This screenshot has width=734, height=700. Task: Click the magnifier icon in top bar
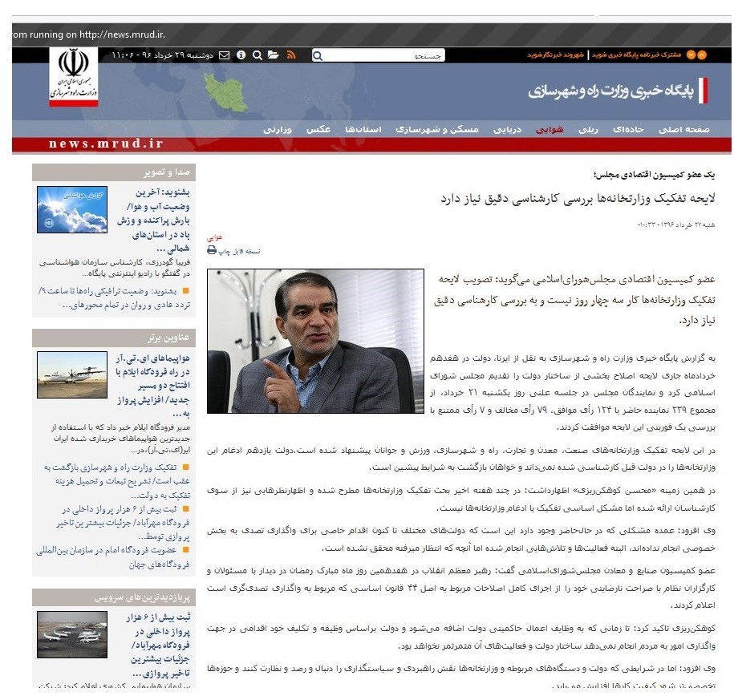point(258,55)
